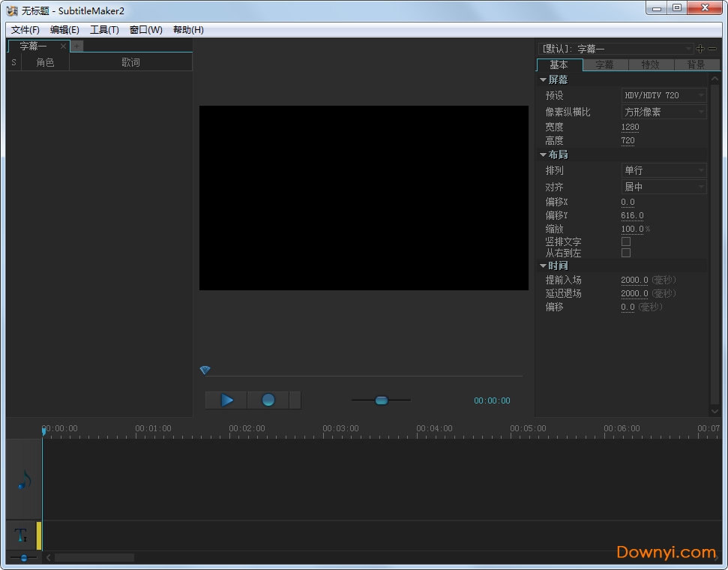
Task: Click the preview seek bar diamond marker
Action: pyautogui.click(x=205, y=370)
